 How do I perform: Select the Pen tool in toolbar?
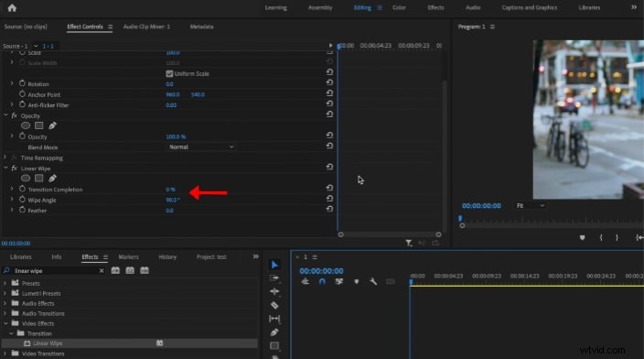[x=274, y=332]
